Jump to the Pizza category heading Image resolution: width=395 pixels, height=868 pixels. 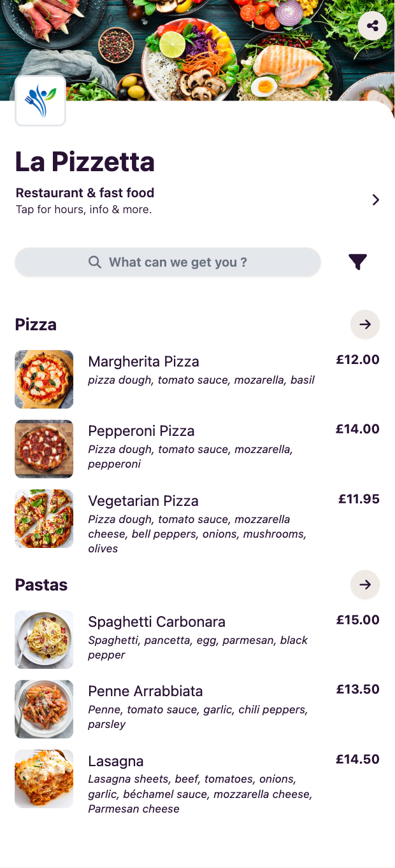[36, 325]
